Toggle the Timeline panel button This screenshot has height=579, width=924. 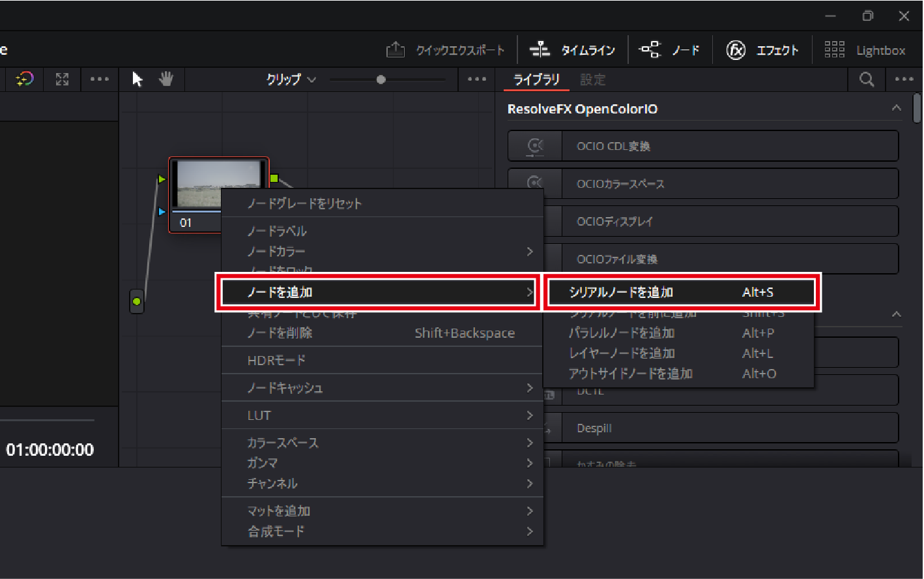(573, 50)
